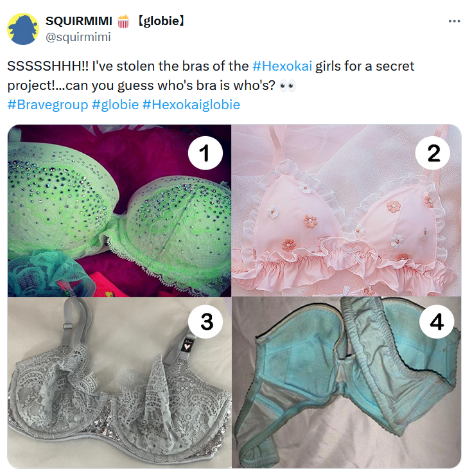
Task: Click the number 3 badge
Action: click(206, 321)
